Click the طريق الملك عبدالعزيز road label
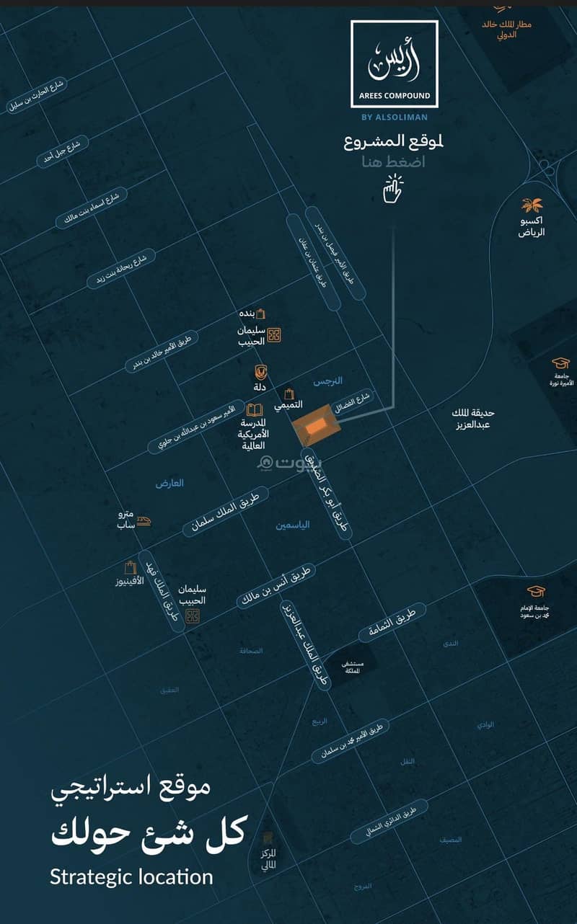This screenshot has height=924, width=577. (304, 647)
